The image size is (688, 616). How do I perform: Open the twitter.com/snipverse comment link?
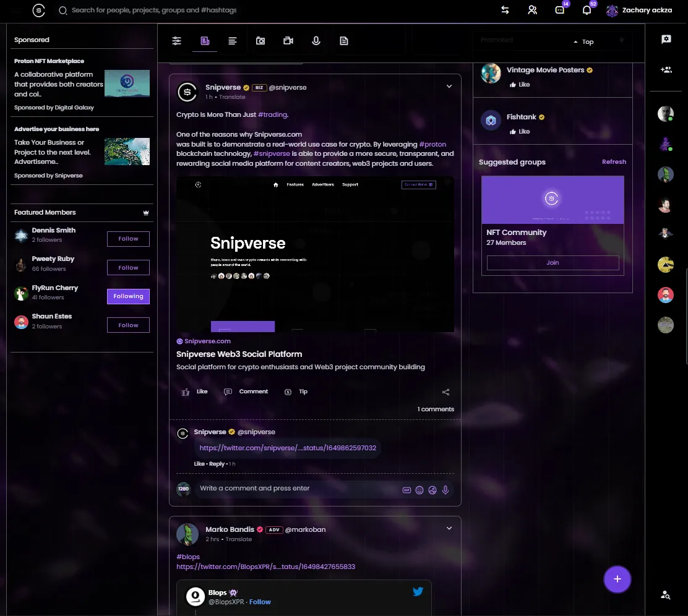(288, 448)
